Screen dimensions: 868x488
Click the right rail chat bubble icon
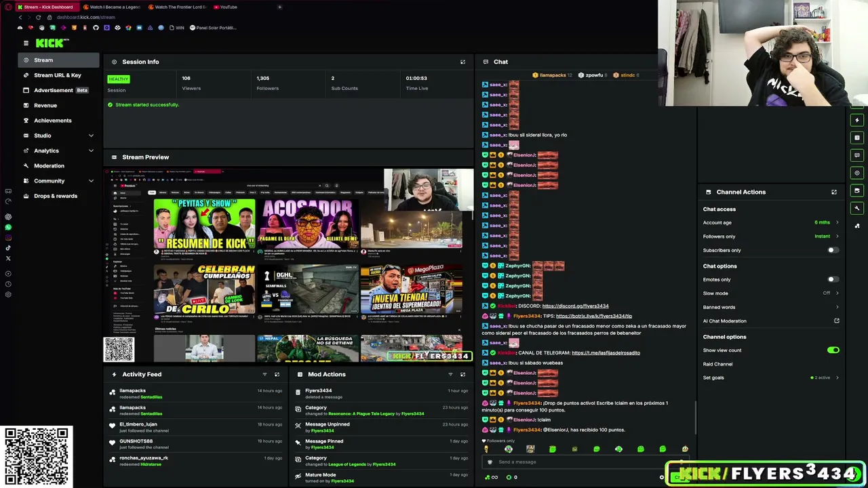[x=857, y=155]
